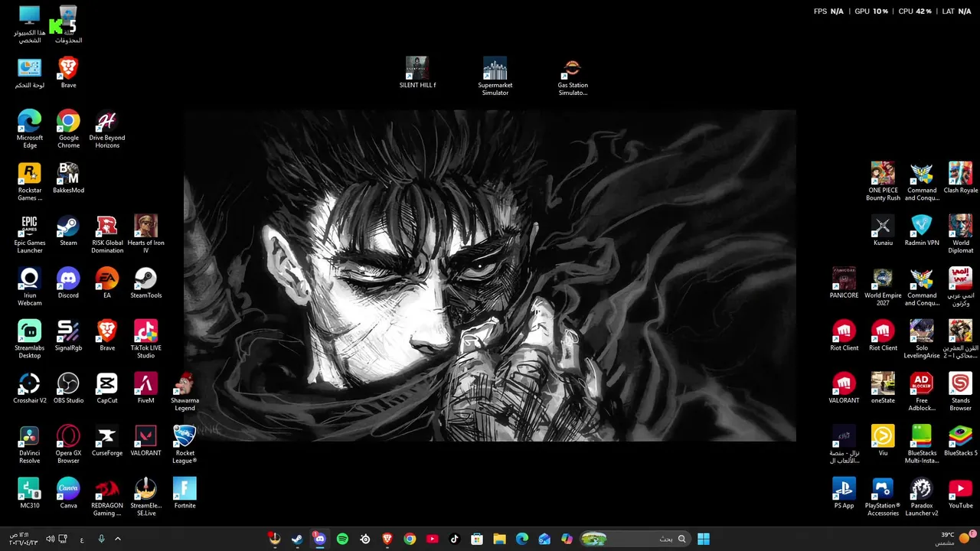This screenshot has height=551, width=980.
Task: Select BlueStacks Multi-Instance Manager icon
Action: pyautogui.click(x=922, y=445)
